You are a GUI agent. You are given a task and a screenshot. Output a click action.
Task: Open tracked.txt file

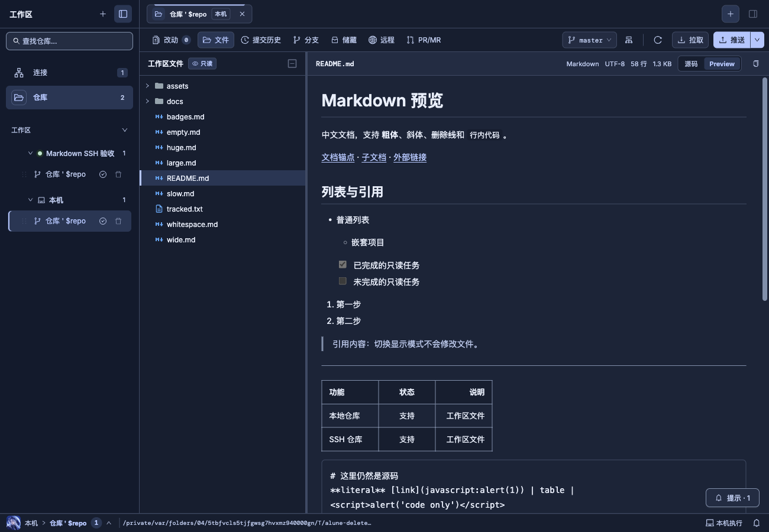[223, 209]
